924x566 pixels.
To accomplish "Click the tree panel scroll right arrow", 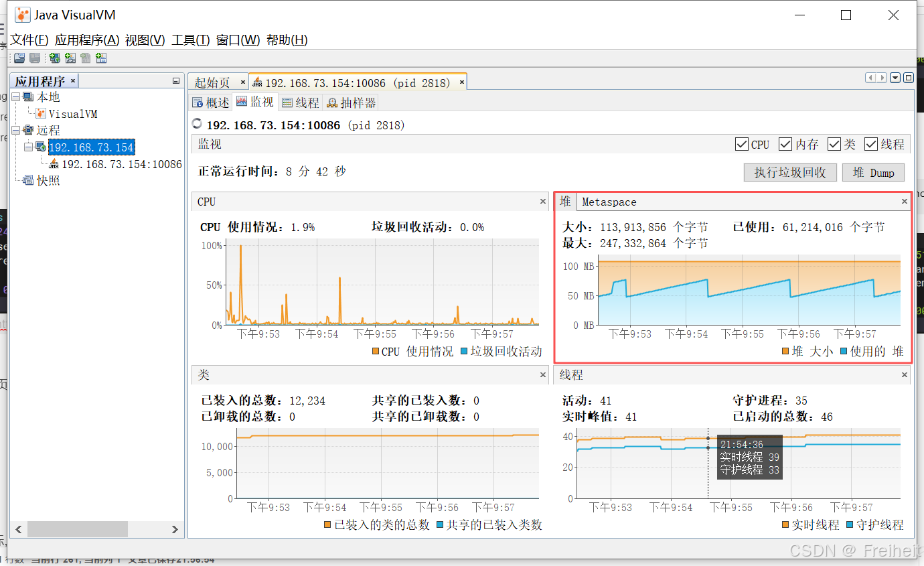I will [x=175, y=529].
